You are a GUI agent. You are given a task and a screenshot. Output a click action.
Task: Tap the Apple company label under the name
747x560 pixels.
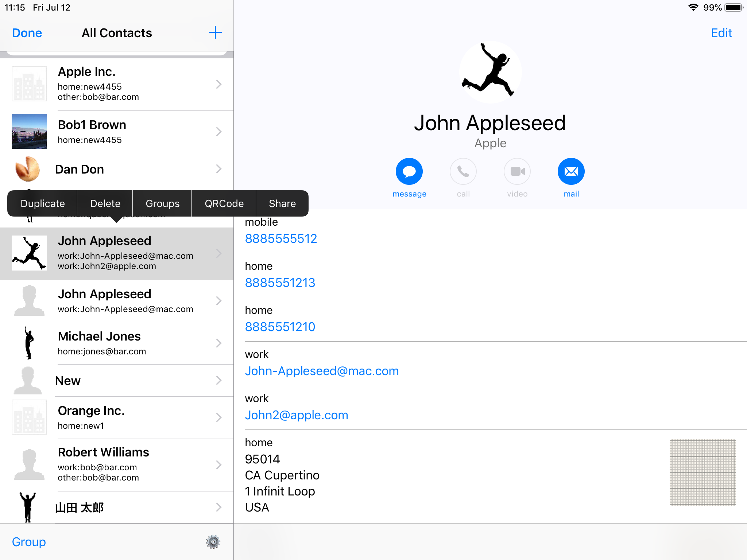[x=490, y=143]
